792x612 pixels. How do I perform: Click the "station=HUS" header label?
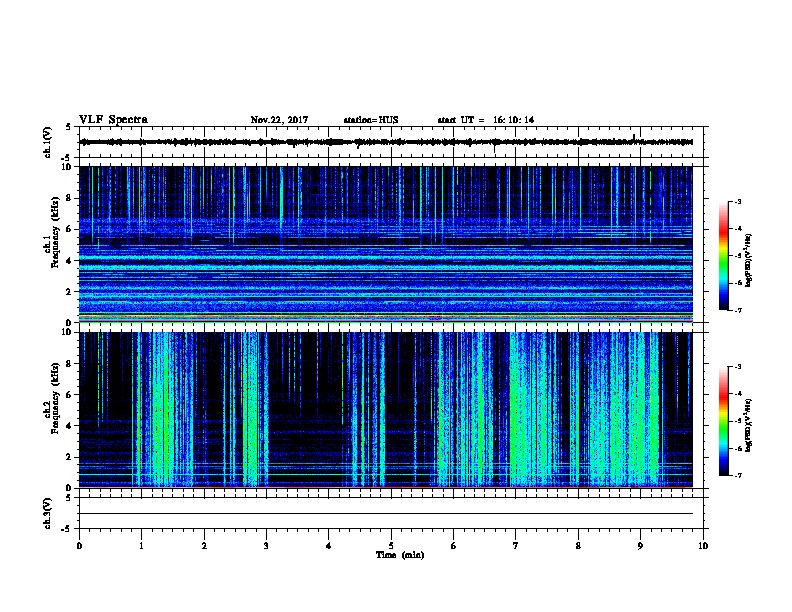point(371,120)
